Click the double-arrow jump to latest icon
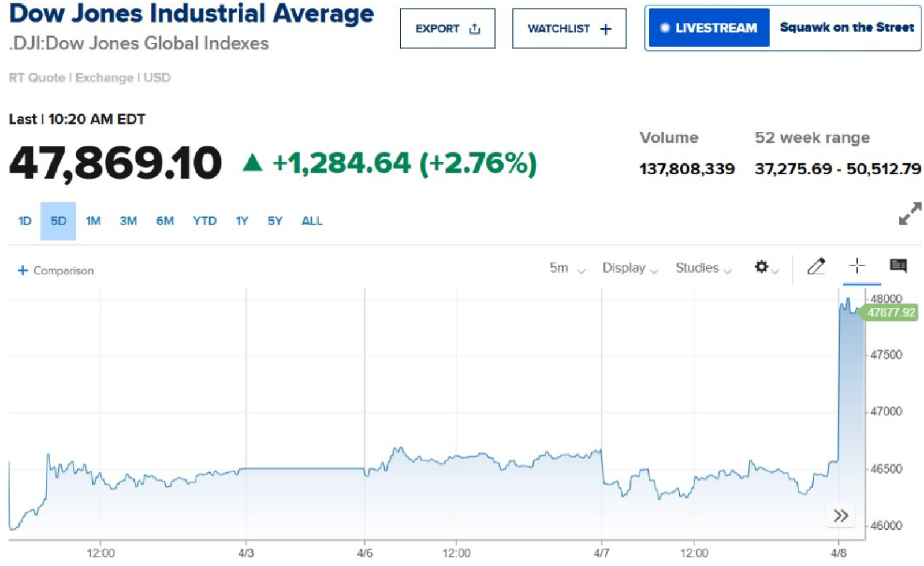Viewport: 924px width, 566px height. click(841, 516)
